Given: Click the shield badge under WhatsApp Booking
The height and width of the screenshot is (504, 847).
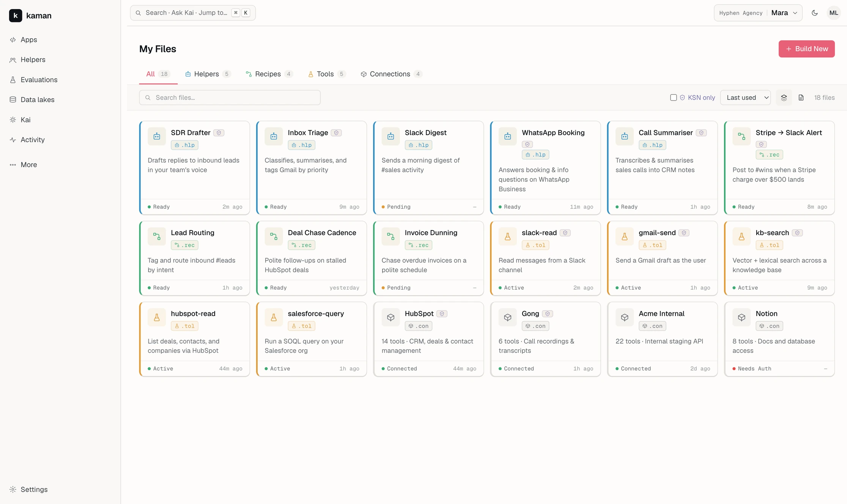Looking at the screenshot, I should pos(527,144).
